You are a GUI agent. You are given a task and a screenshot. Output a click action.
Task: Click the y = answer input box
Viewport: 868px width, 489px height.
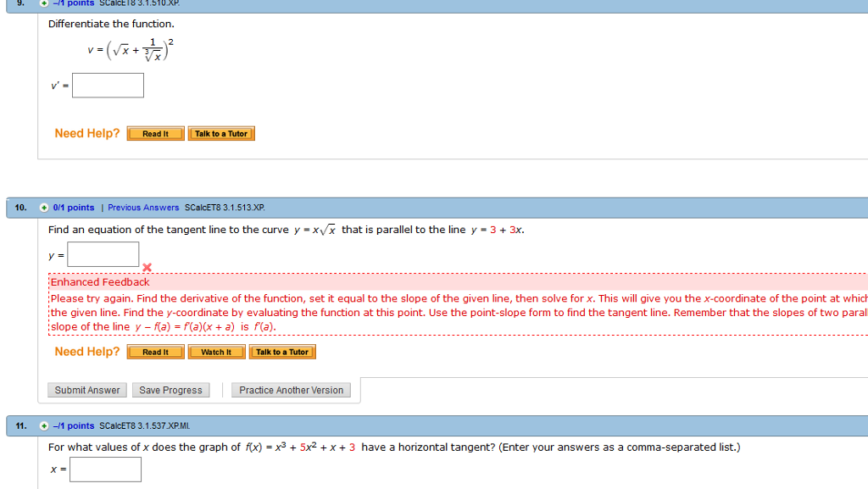(103, 253)
